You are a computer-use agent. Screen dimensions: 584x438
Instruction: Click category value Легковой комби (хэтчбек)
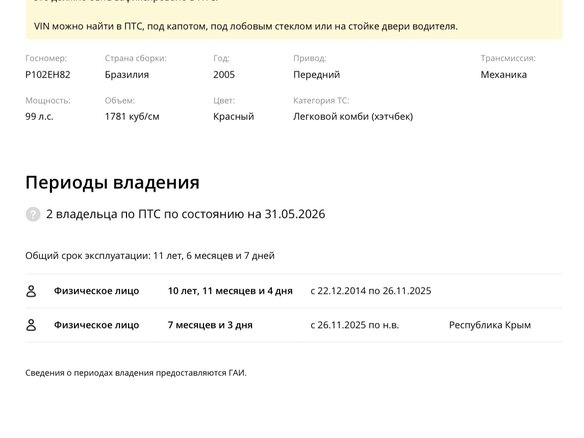[x=353, y=117]
